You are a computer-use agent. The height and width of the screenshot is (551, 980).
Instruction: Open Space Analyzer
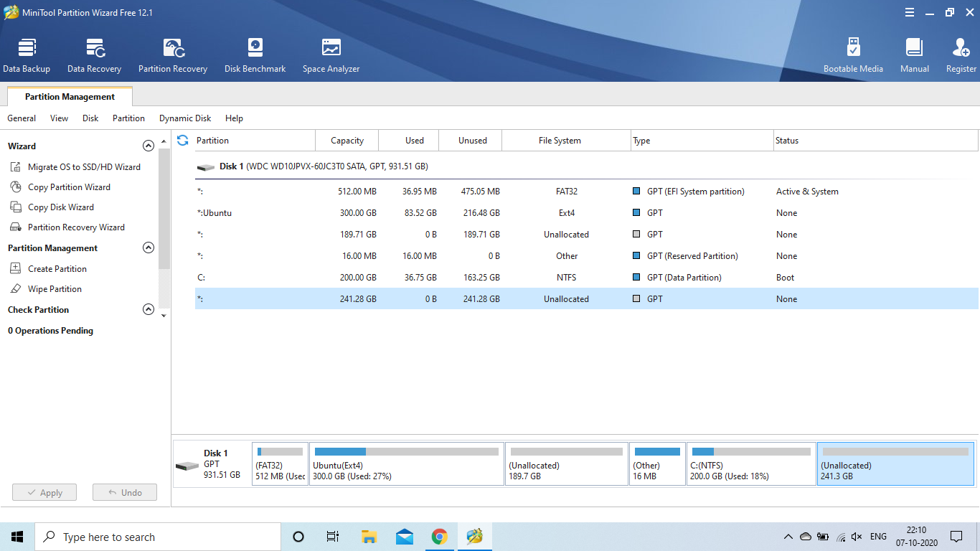coord(331,56)
